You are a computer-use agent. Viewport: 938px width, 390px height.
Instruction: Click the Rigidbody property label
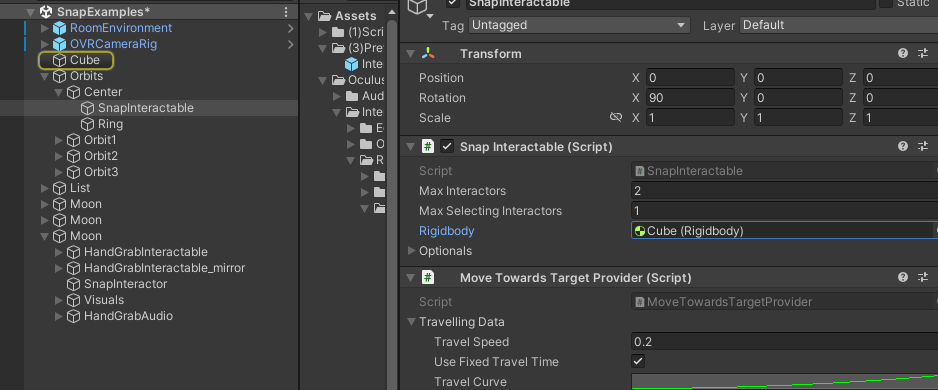[447, 231]
